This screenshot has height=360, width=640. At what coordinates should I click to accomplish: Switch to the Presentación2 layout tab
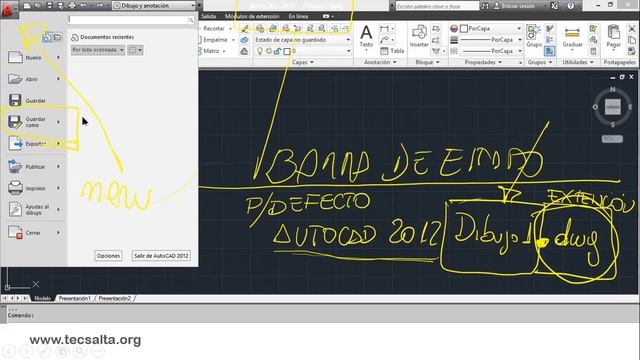click(x=115, y=298)
